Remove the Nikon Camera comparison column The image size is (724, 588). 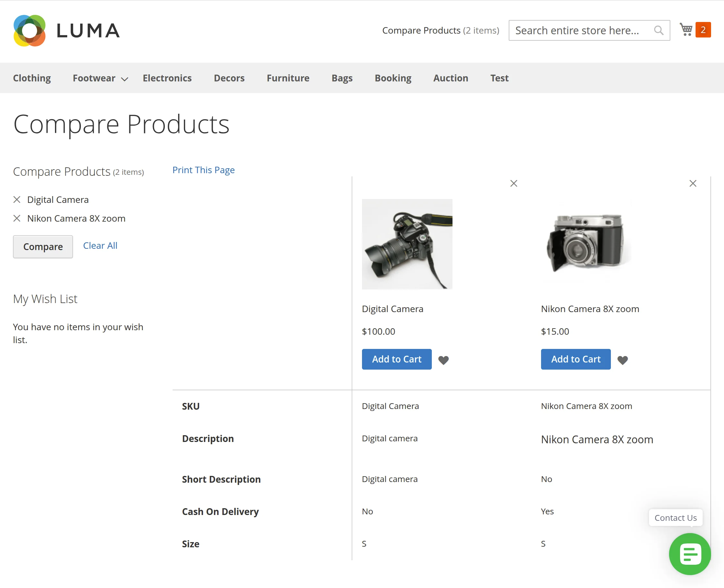[693, 183]
